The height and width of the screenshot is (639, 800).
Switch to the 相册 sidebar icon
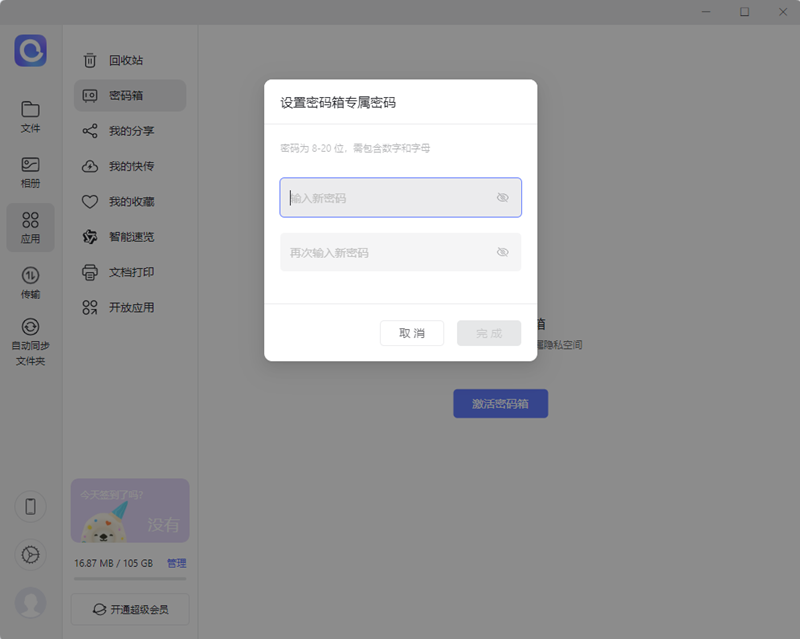[30, 170]
